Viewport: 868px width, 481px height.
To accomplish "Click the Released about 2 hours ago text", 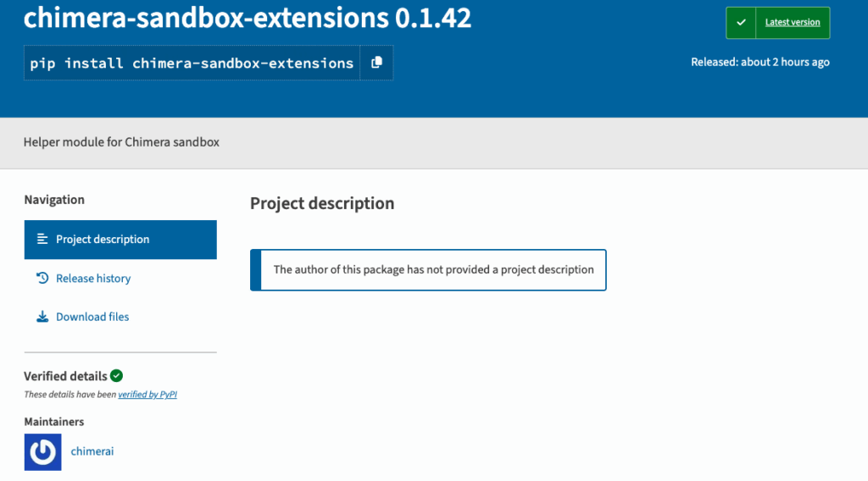I will click(760, 62).
